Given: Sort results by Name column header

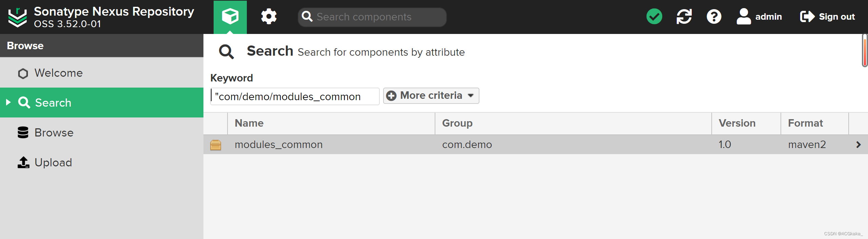Looking at the screenshot, I should pyautogui.click(x=249, y=123).
